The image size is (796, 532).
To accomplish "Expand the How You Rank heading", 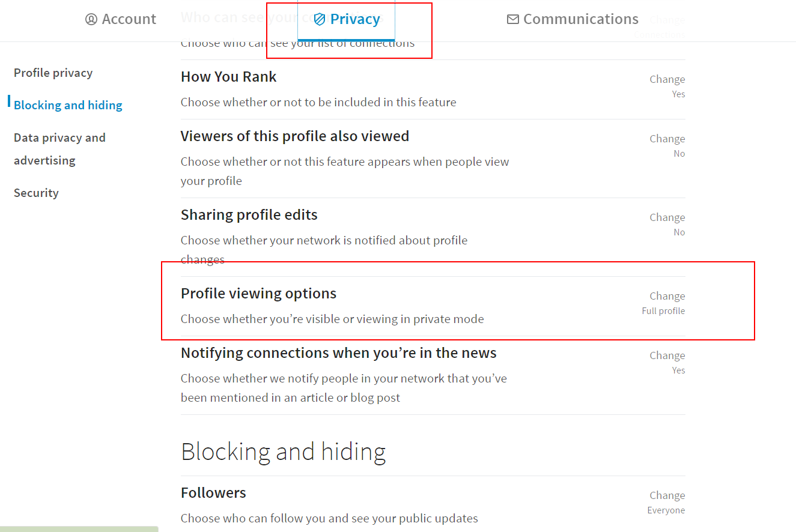I will [x=228, y=77].
